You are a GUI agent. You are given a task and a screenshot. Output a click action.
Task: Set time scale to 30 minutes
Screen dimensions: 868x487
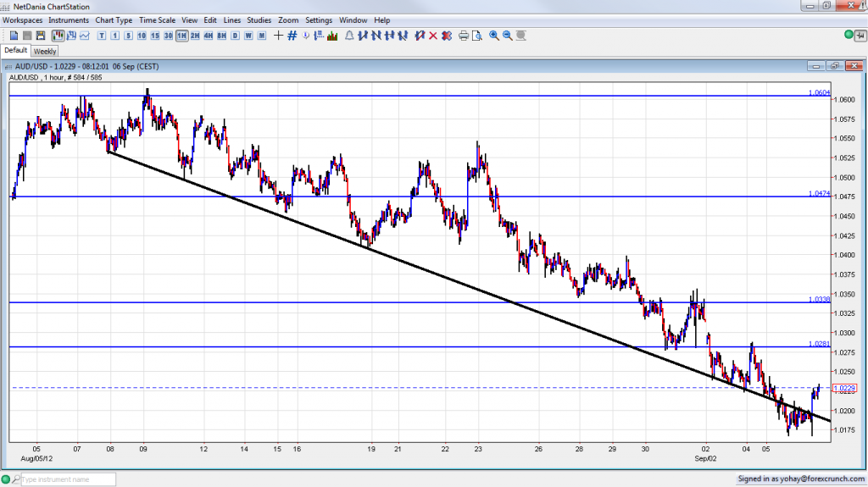(169, 36)
